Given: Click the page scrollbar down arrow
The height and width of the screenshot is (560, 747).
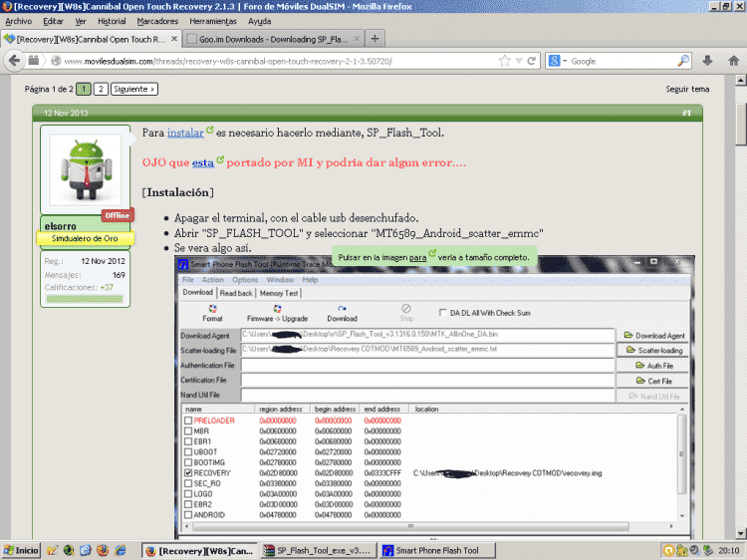Looking at the screenshot, I should (741, 534).
